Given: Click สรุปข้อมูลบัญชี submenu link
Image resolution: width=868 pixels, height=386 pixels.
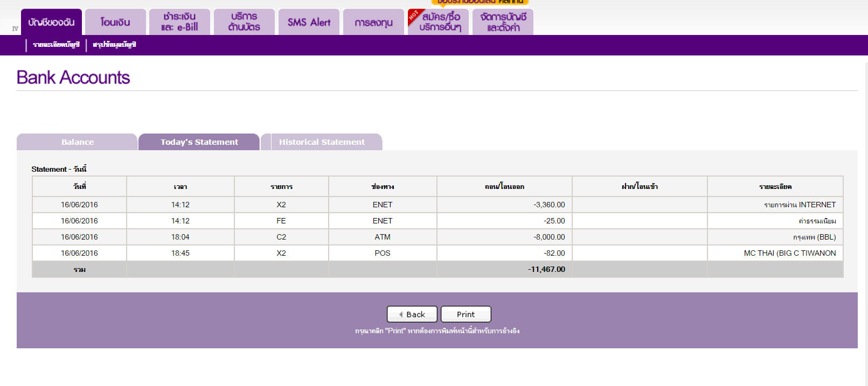Looking at the screenshot, I should pos(114,45).
